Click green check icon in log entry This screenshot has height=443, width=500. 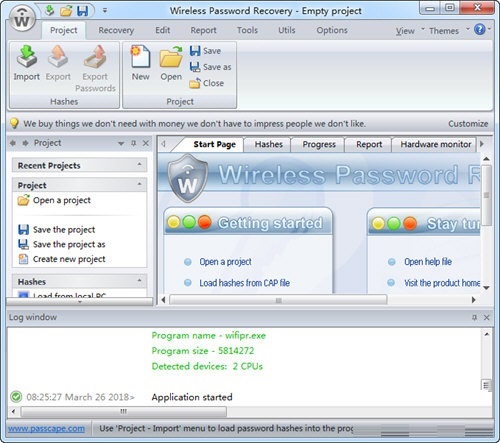click(16, 397)
